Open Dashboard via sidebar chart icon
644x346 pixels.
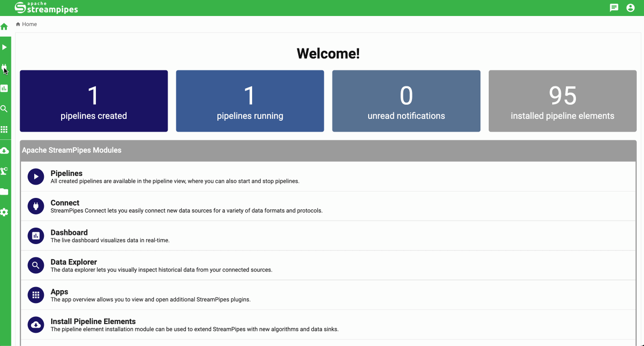pyautogui.click(x=5, y=88)
